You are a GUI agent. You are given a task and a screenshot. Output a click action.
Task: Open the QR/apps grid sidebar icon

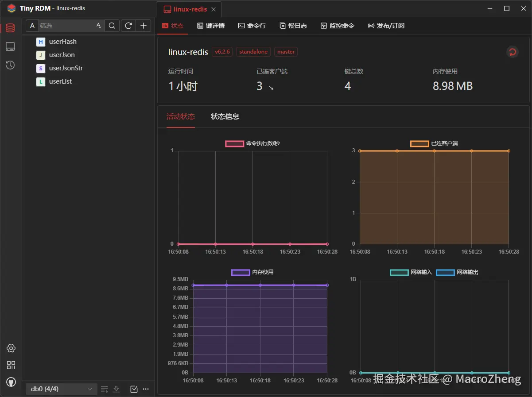tap(11, 365)
